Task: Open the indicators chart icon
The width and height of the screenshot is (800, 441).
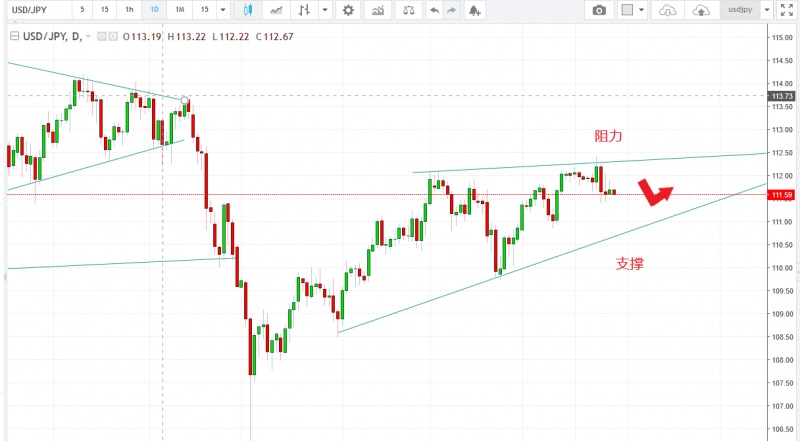Action: pos(377,10)
